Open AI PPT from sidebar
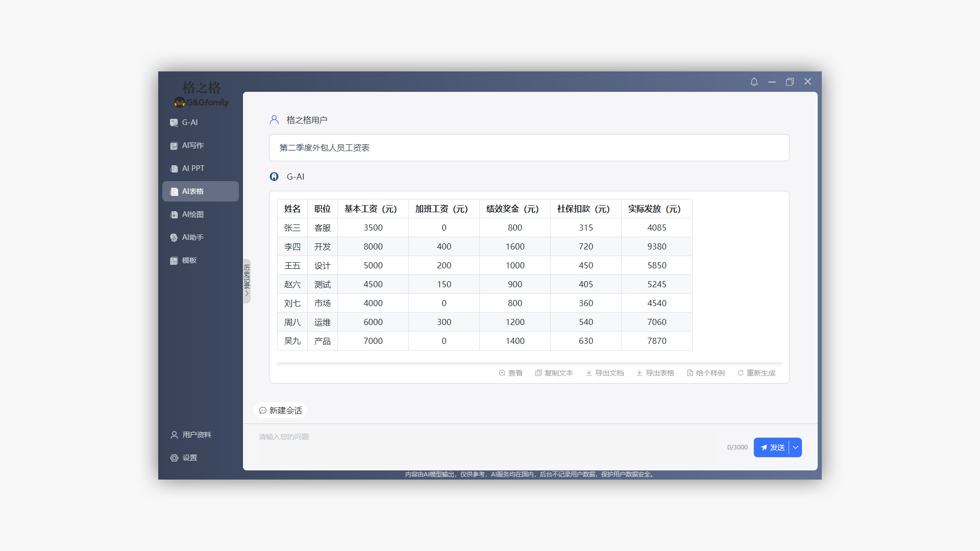This screenshot has width=980, height=551. 193,168
